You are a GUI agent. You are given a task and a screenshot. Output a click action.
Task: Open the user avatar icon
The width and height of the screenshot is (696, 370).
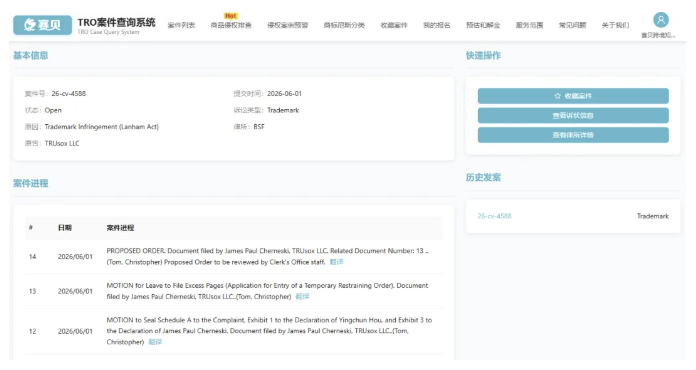pyautogui.click(x=661, y=20)
